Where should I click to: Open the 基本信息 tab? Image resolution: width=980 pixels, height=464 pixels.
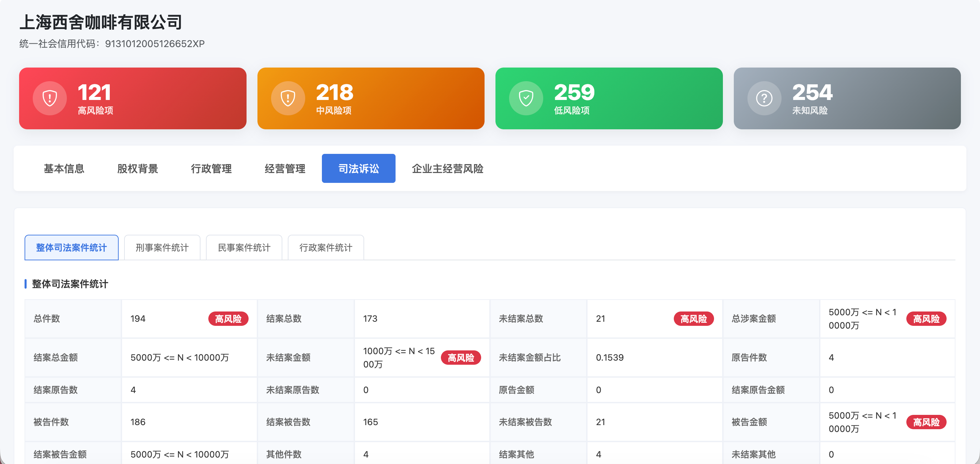point(64,168)
